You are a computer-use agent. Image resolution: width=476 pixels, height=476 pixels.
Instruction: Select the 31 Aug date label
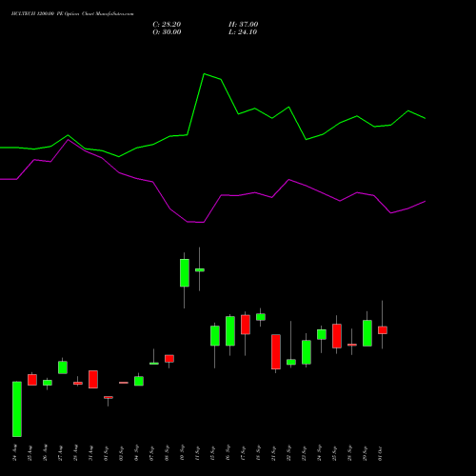point(91,453)
